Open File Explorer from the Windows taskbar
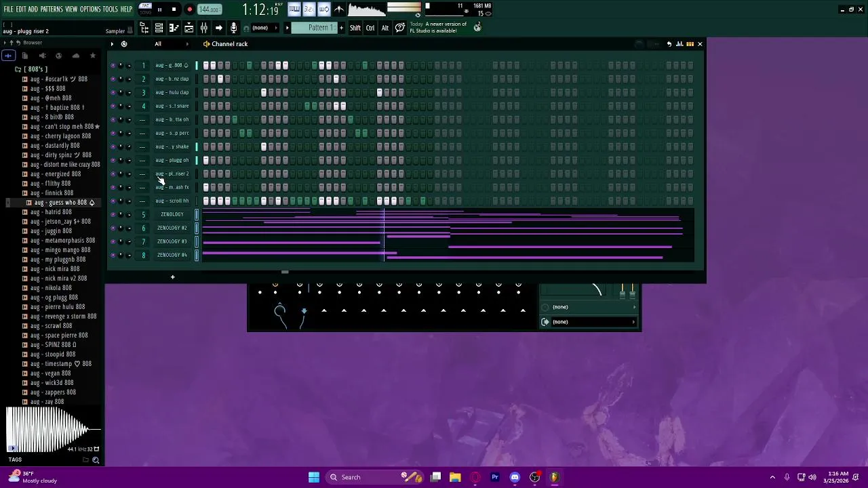This screenshot has width=868, height=488. (x=455, y=477)
